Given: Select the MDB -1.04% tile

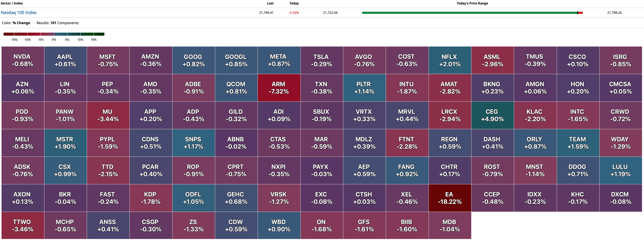Looking at the screenshot, I should click(x=450, y=225).
